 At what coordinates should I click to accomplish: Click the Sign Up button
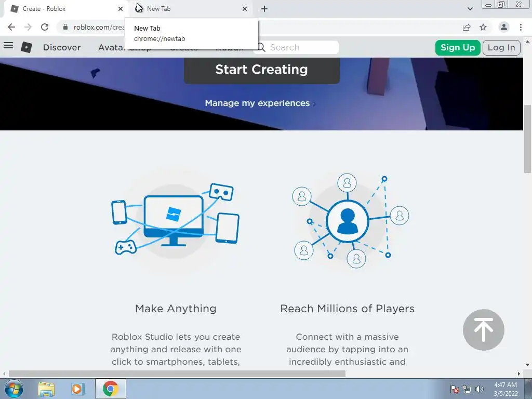click(458, 47)
